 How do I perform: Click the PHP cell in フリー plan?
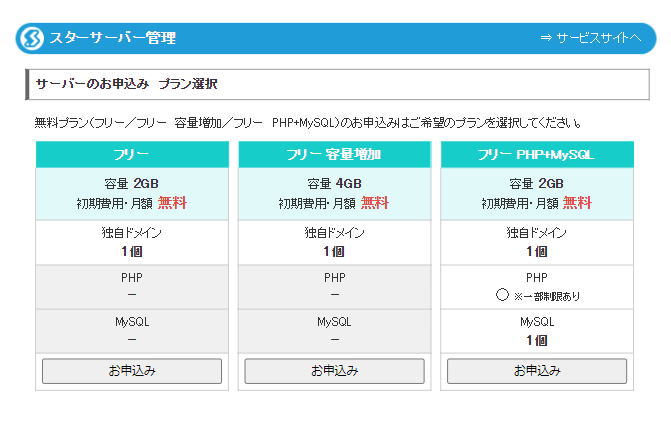click(x=131, y=286)
